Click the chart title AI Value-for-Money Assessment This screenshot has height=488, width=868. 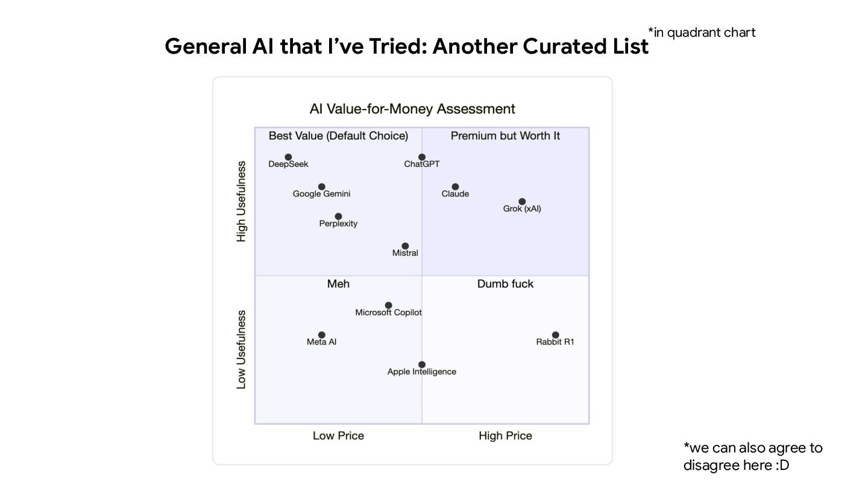412,109
